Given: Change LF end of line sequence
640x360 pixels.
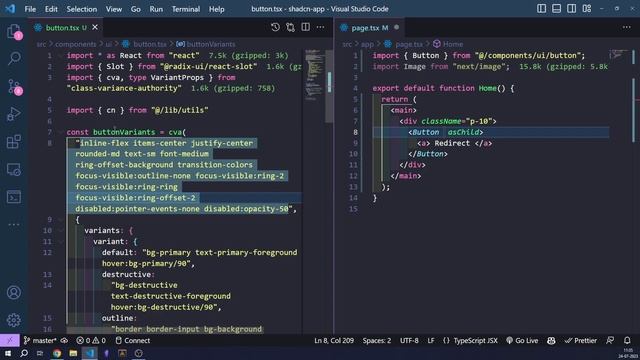Looking at the screenshot, I should point(431,340).
